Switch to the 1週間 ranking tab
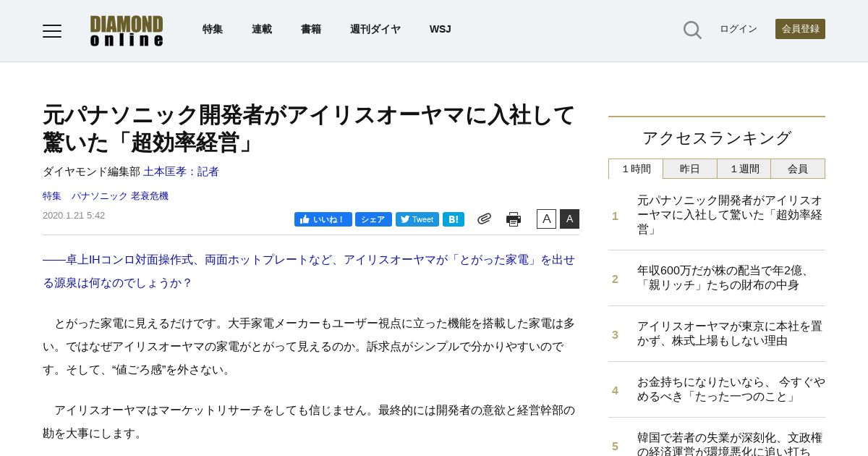This screenshot has width=868, height=456. tap(744, 169)
